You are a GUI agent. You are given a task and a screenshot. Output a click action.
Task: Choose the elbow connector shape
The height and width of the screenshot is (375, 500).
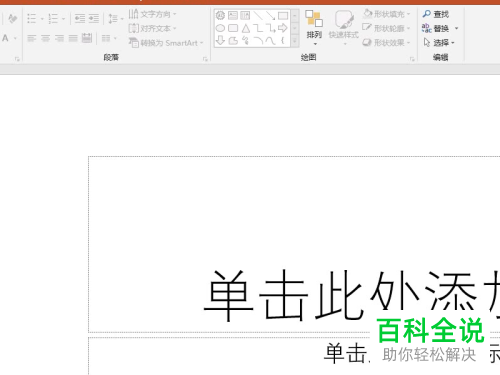tap(258, 28)
